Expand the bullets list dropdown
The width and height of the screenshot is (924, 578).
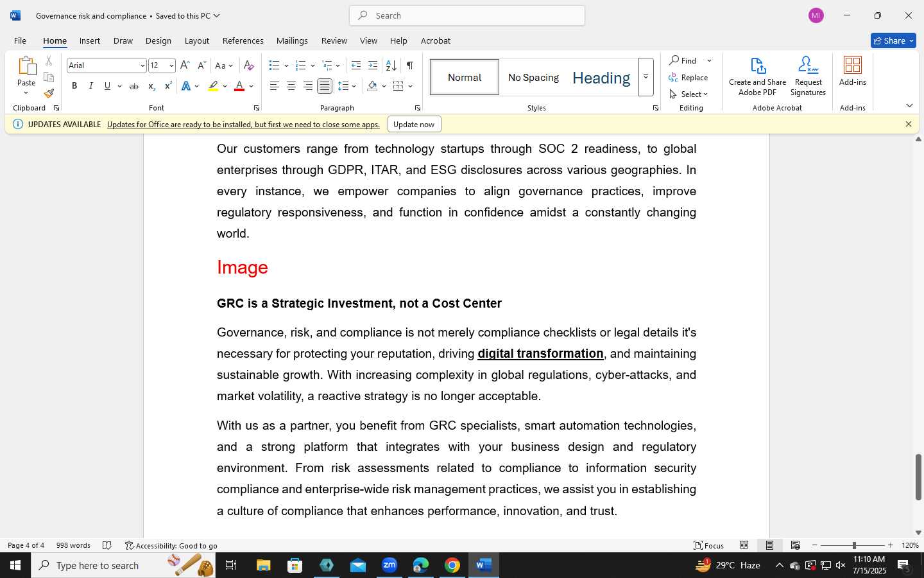(286, 66)
